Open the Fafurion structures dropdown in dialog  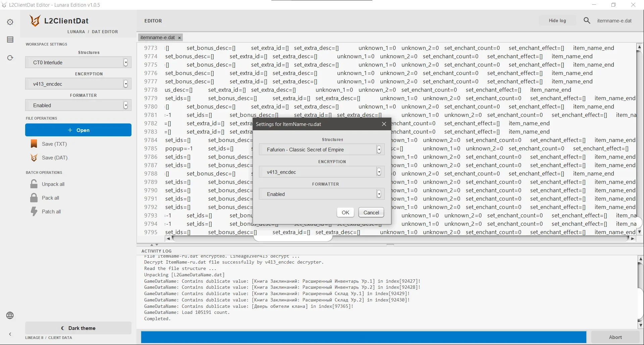(321, 149)
